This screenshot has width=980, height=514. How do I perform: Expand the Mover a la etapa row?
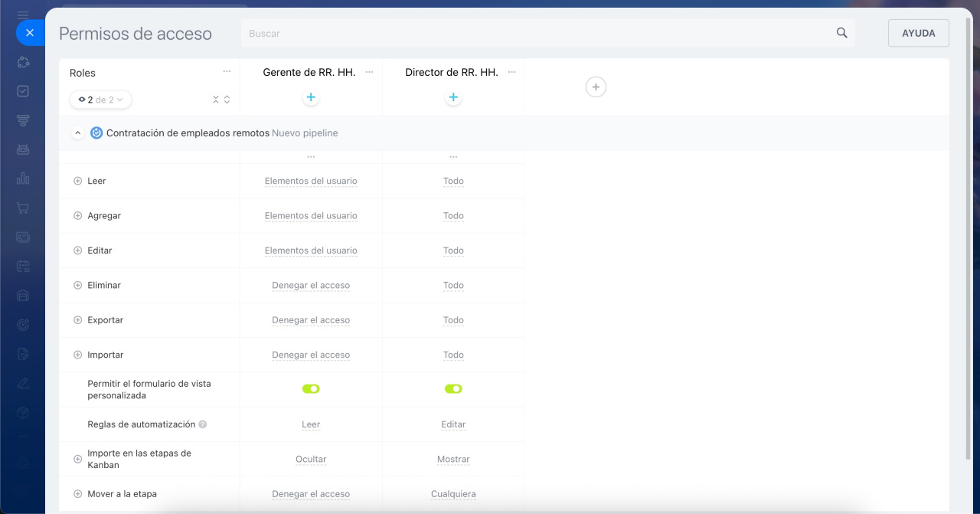point(77,494)
